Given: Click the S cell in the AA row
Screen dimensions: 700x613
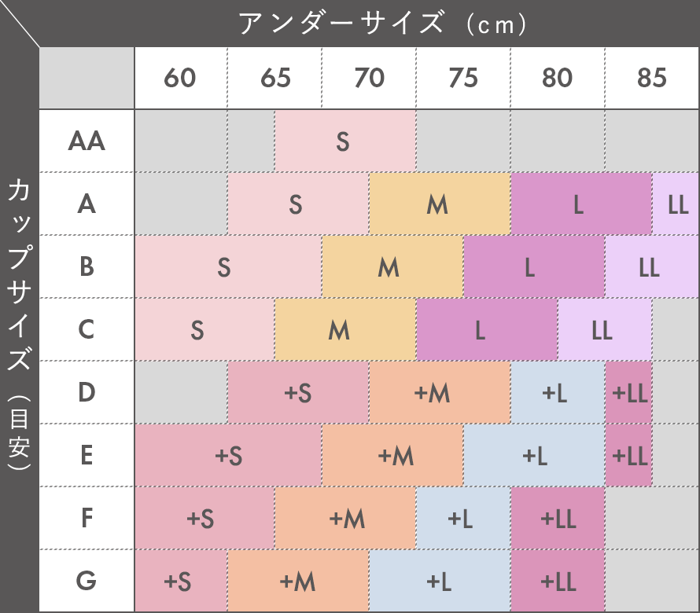Looking at the screenshot, I should 345,141.
